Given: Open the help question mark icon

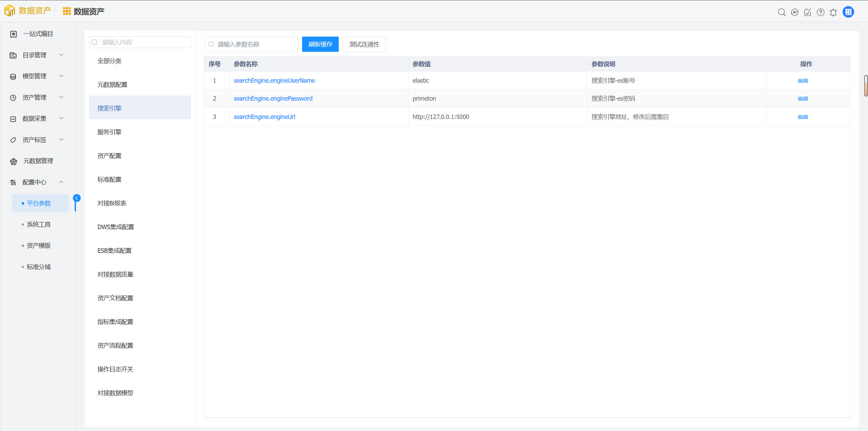Looking at the screenshot, I should pos(820,13).
